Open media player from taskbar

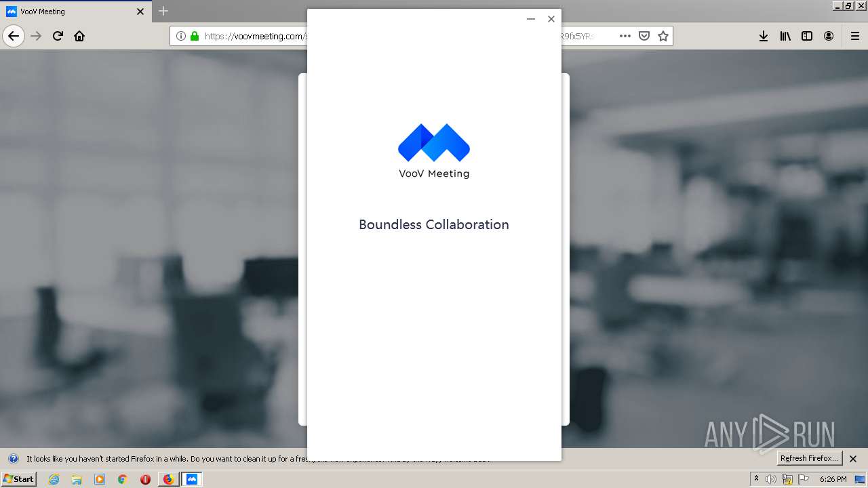pos(100,479)
